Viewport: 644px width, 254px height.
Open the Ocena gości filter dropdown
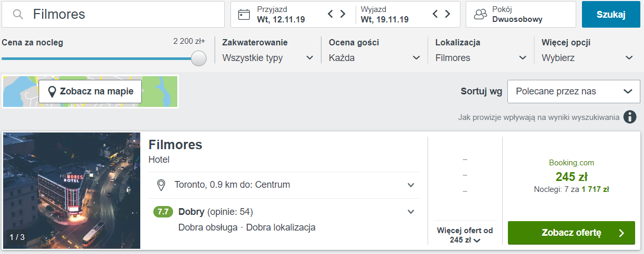pos(374,58)
